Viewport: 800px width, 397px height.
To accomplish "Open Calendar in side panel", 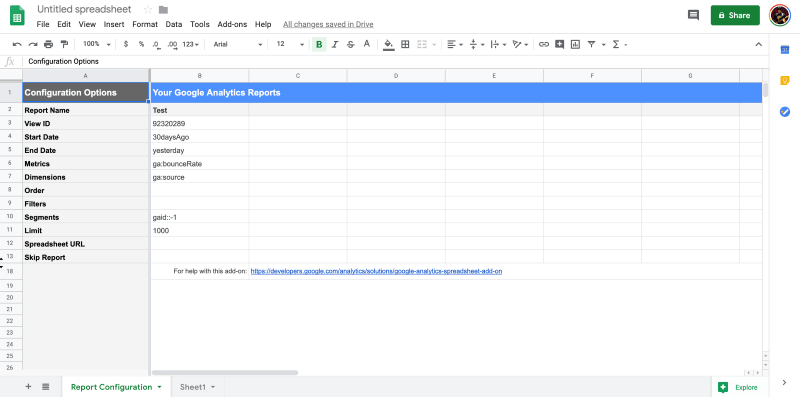I will coord(785,49).
